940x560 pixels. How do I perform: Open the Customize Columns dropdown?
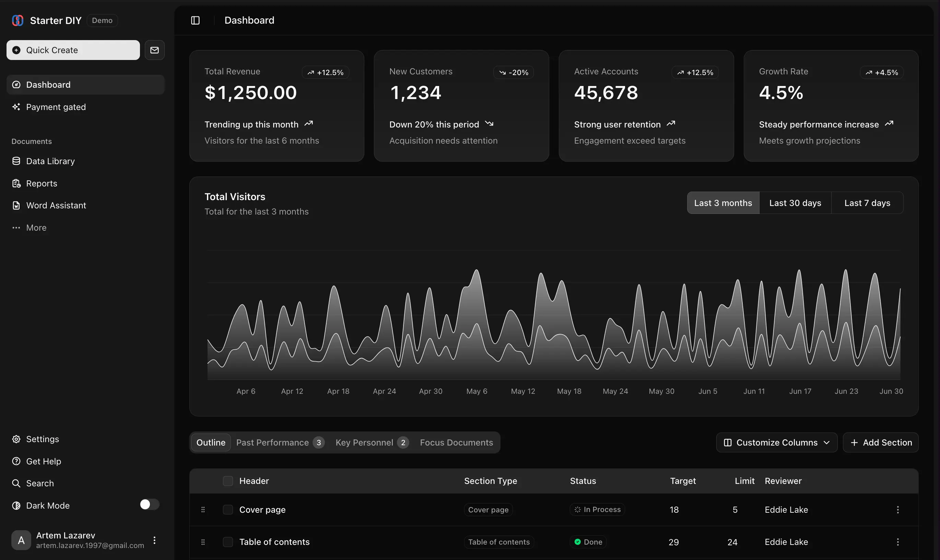pos(776,442)
